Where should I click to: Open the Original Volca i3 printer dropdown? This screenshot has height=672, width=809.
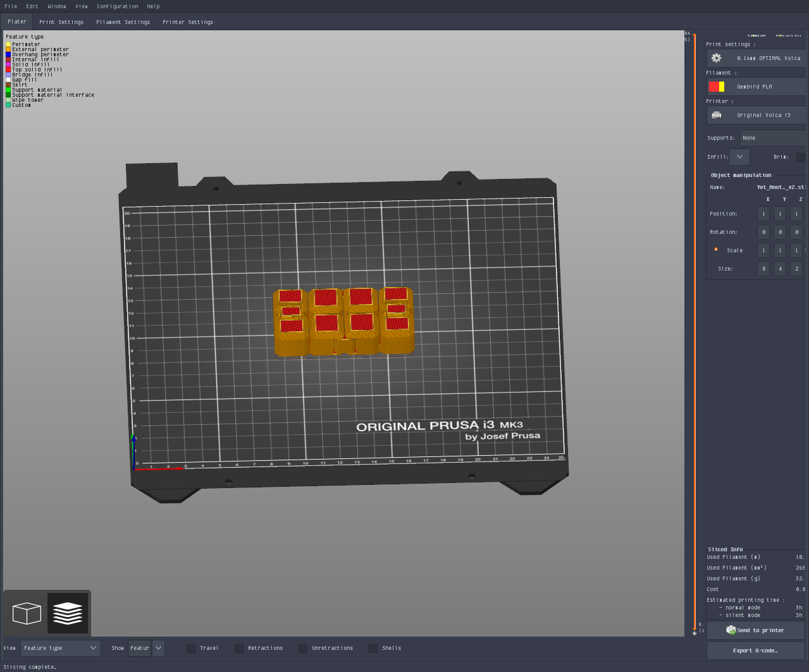click(757, 115)
